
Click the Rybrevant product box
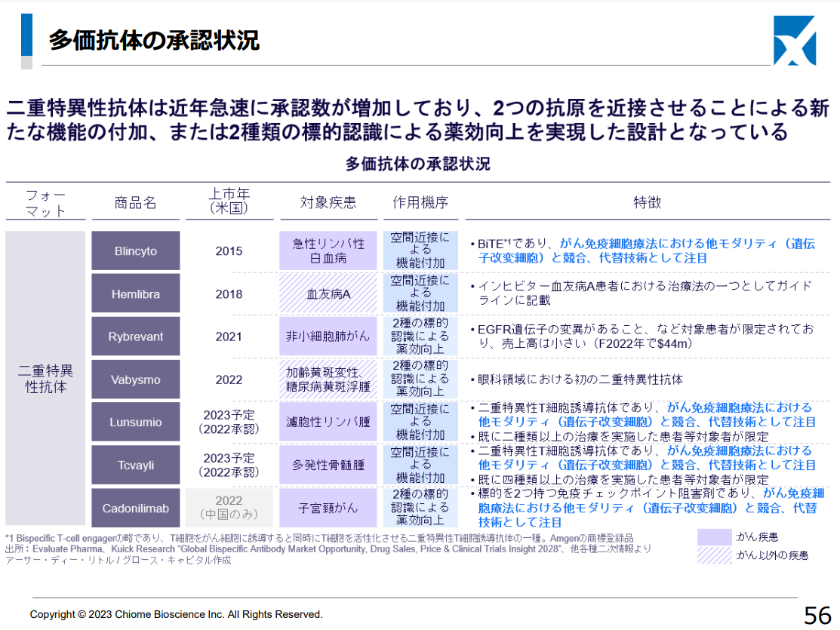pyautogui.click(x=136, y=337)
